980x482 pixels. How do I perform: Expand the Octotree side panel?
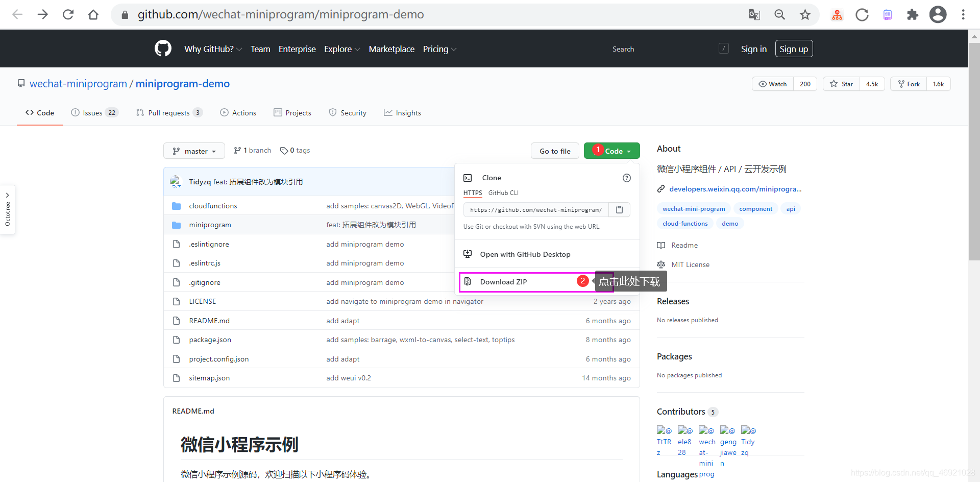coord(8,209)
